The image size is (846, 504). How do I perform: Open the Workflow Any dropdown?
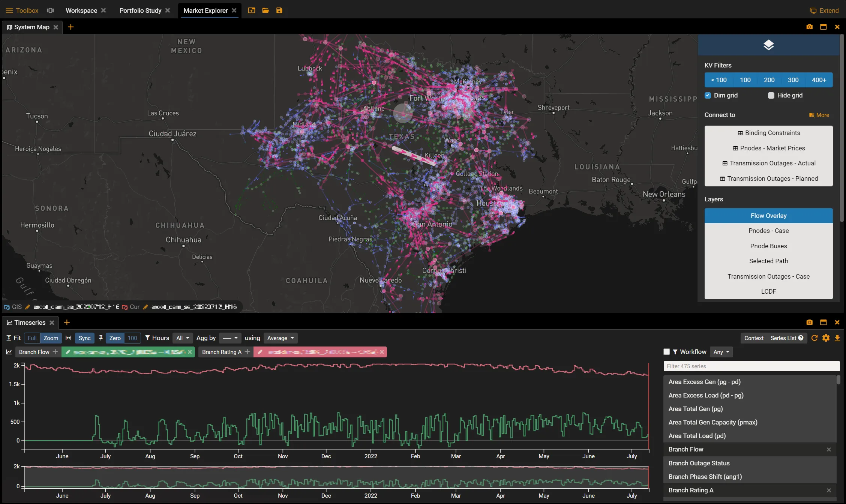tap(721, 352)
